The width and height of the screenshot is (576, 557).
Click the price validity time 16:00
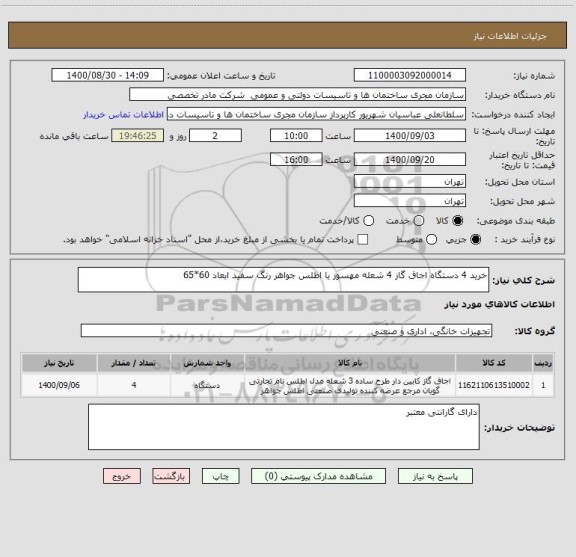tap(296, 159)
